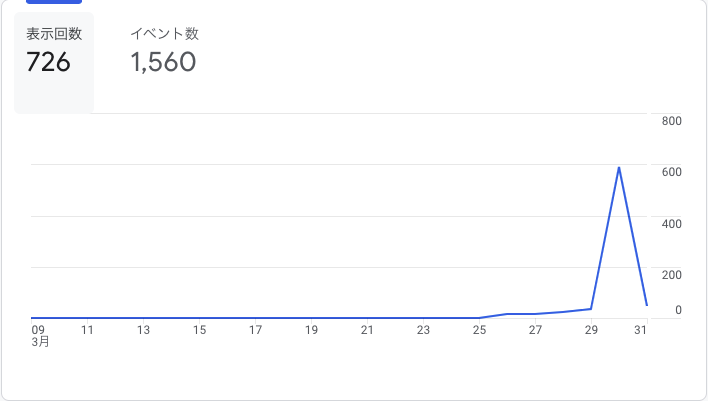Click the line's endpoint at day 31
Screen dimensions: 708x401
tap(647, 305)
